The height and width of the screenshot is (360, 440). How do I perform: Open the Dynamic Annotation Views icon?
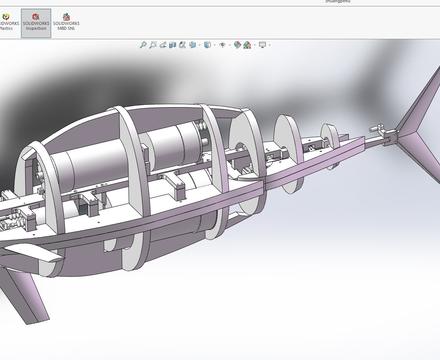click(x=182, y=45)
